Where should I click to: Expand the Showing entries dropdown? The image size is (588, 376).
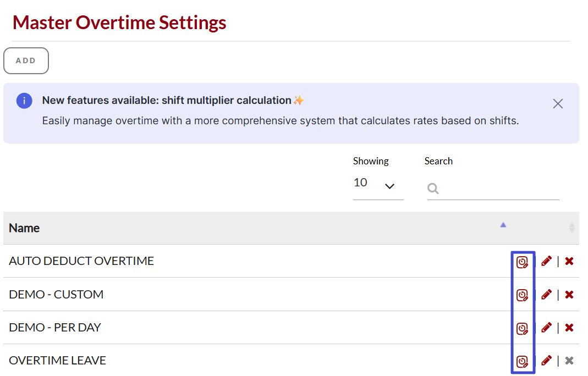pos(378,185)
